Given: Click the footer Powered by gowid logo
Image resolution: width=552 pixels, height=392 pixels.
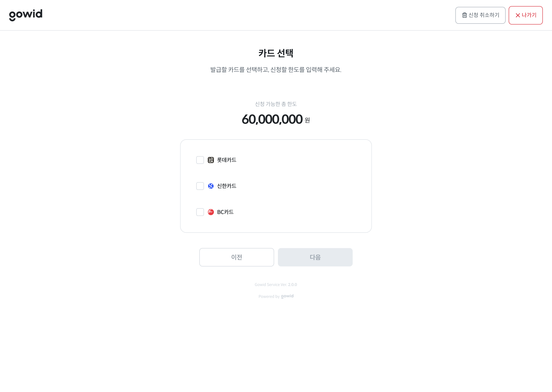Looking at the screenshot, I should (287, 296).
